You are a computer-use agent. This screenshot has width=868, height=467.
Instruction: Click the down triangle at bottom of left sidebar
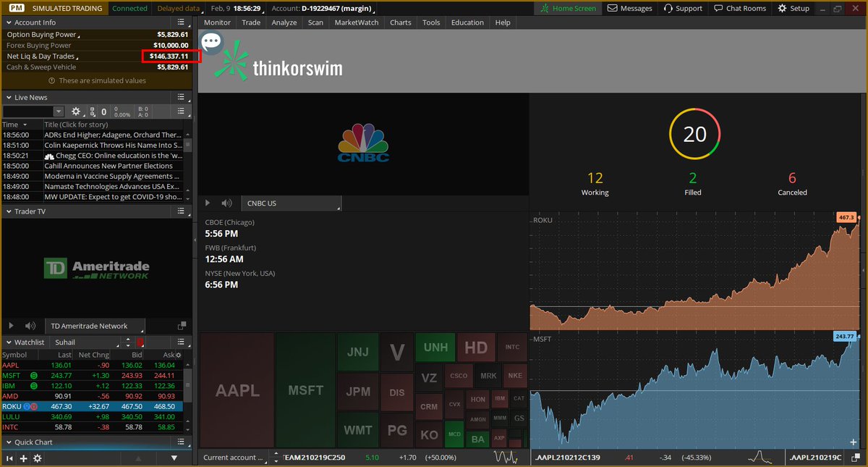pos(174,458)
